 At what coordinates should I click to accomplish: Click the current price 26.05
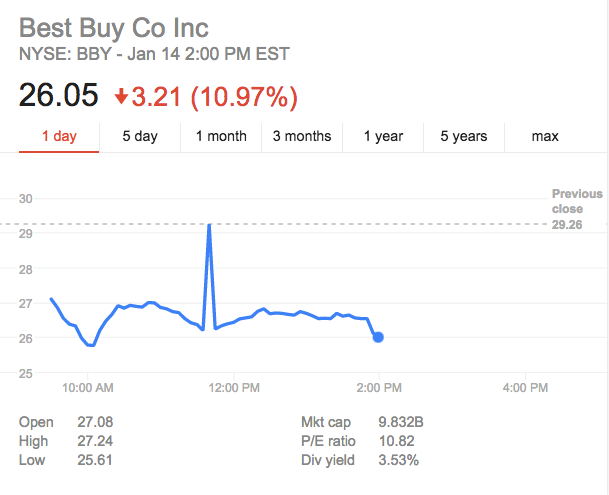pos(58,95)
